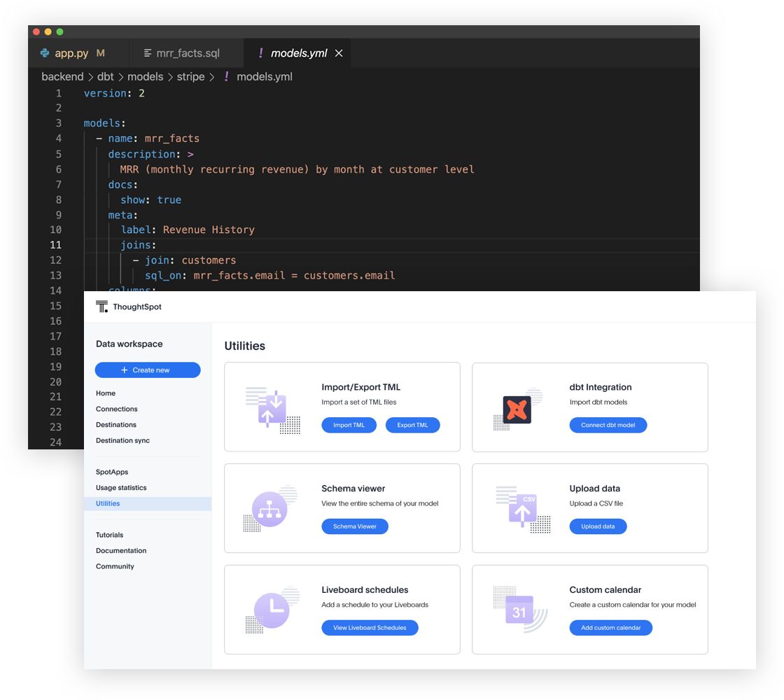This screenshot has height=700, width=784.
Task: Close the models.yml editor tab
Action: point(339,53)
